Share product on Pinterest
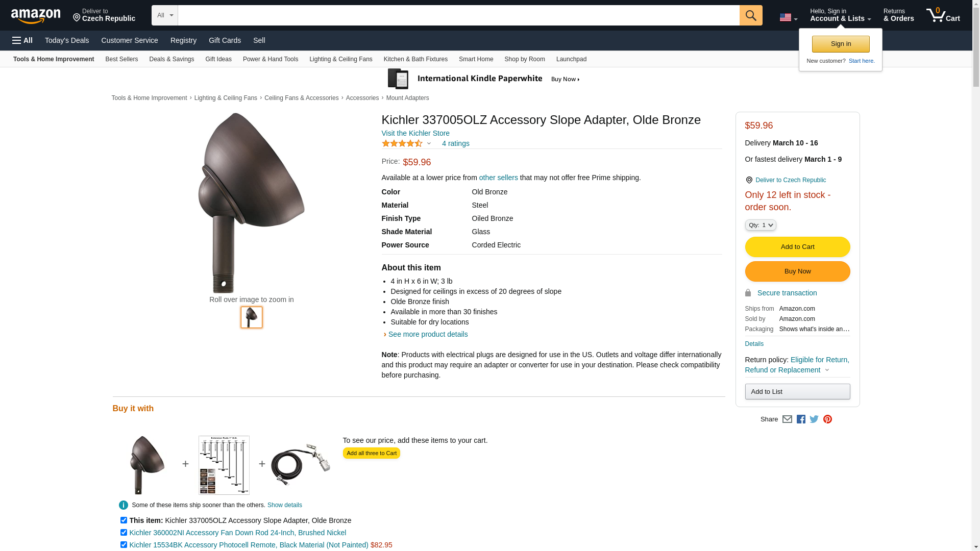The width and height of the screenshot is (980, 551). click(827, 419)
